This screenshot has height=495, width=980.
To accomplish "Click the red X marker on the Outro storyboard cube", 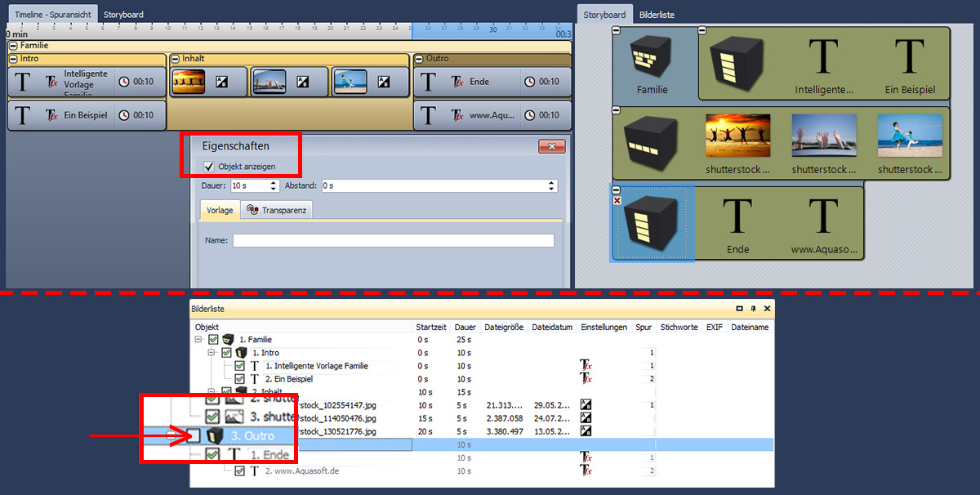I will click(617, 201).
